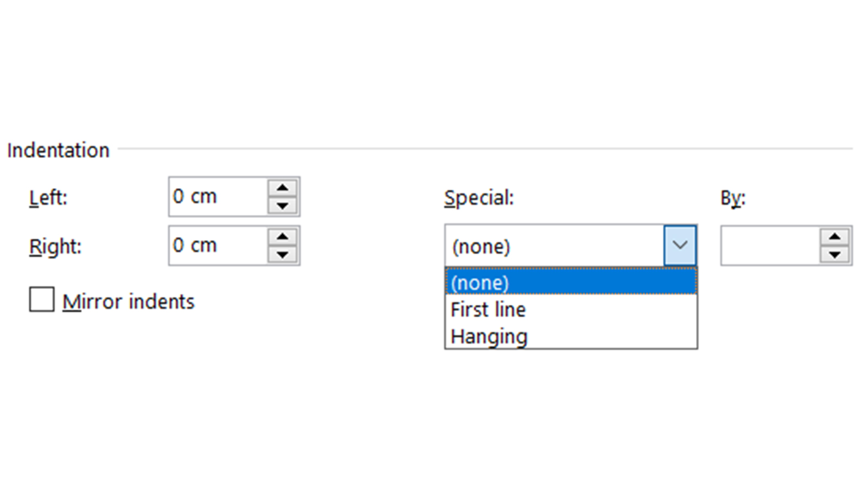
Task: Collapse the Special dropdown using chevron arrow
Action: click(680, 246)
